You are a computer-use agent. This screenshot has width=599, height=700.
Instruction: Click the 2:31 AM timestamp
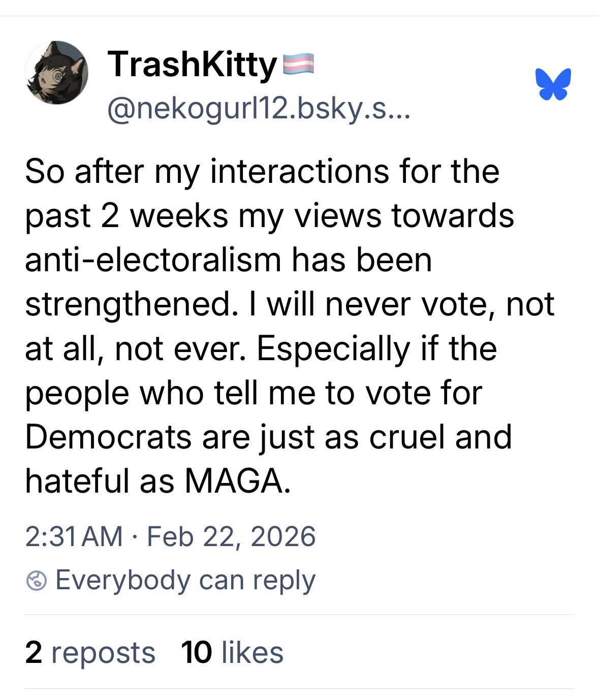[74, 536]
